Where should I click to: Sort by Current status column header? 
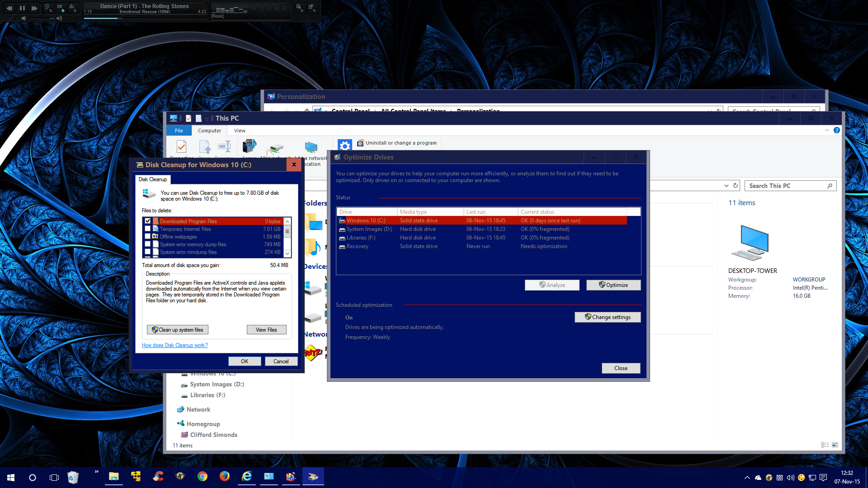(x=572, y=212)
